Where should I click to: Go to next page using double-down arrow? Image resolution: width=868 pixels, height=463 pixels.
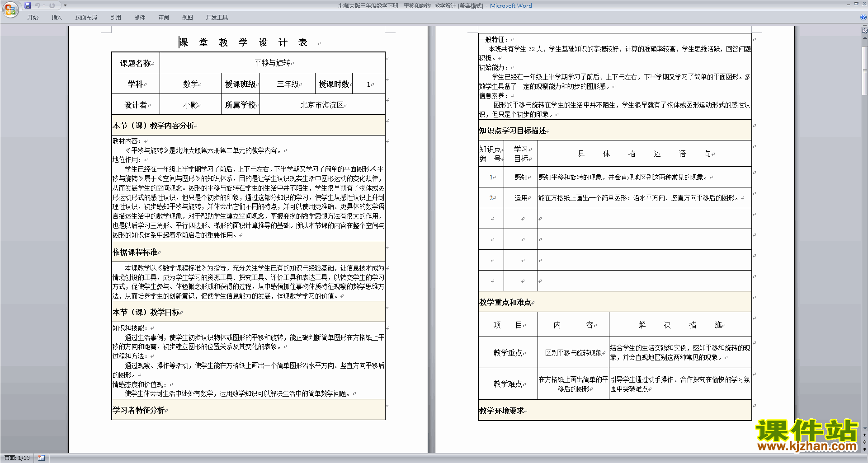pos(865,449)
